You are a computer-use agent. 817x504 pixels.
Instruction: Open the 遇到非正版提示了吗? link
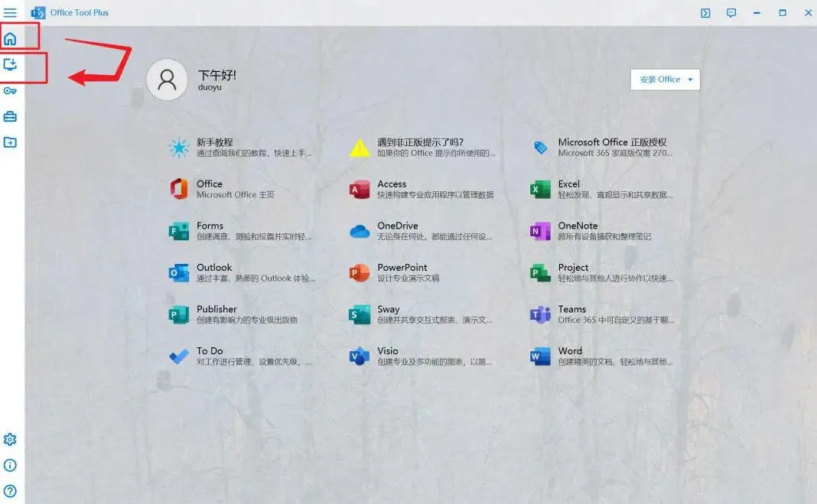421,142
